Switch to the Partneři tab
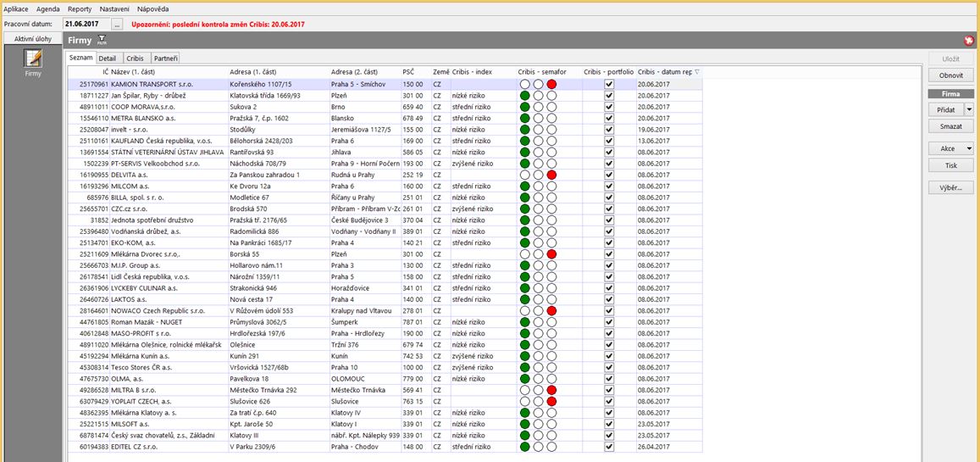 (166, 58)
